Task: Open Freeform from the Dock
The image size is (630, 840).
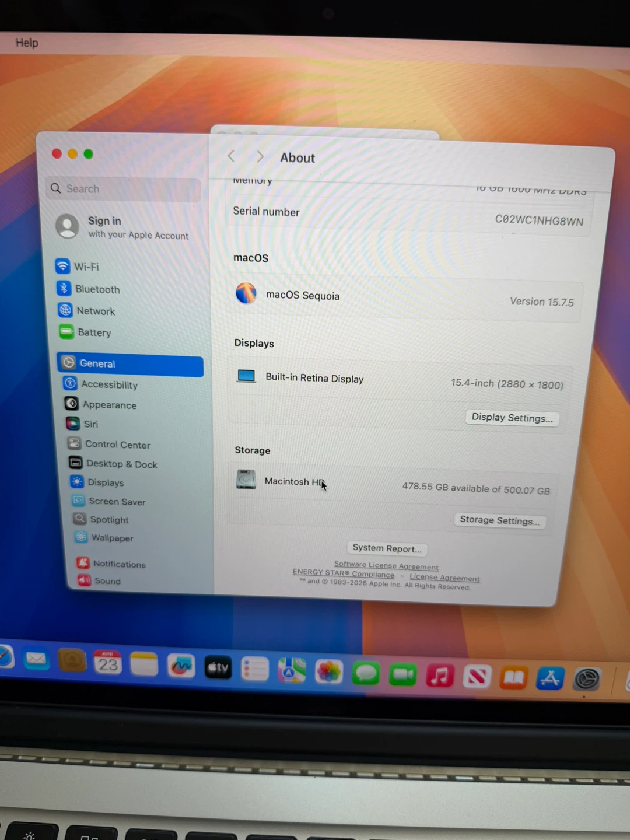Action: click(x=181, y=666)
